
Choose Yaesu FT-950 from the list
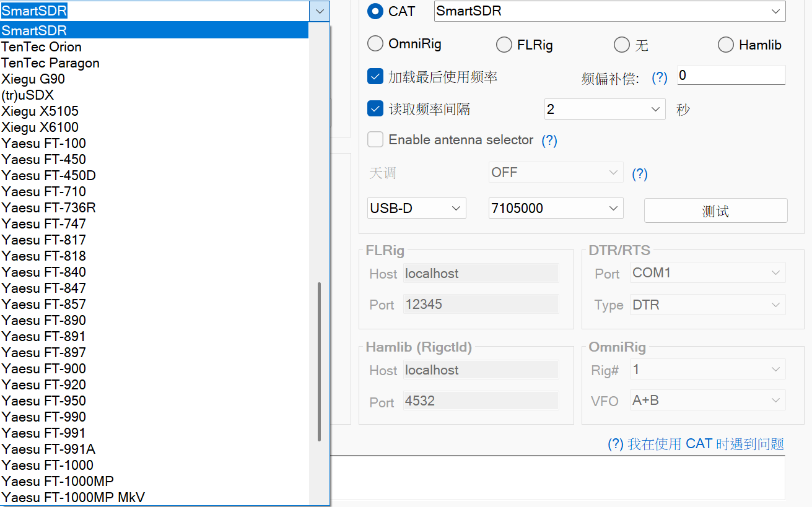tap(154, 401)
